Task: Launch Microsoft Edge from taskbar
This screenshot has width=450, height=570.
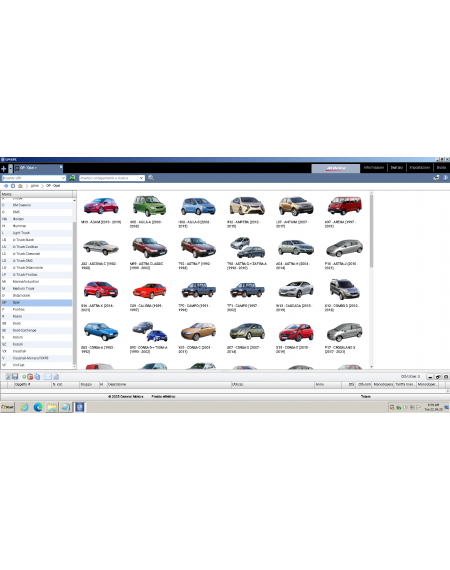Action: (38, 407)
